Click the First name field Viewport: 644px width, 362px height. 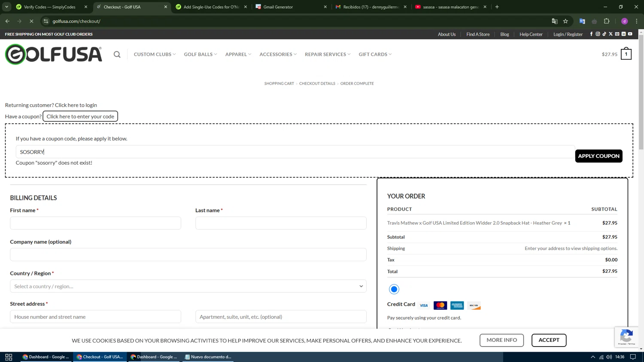95,223
